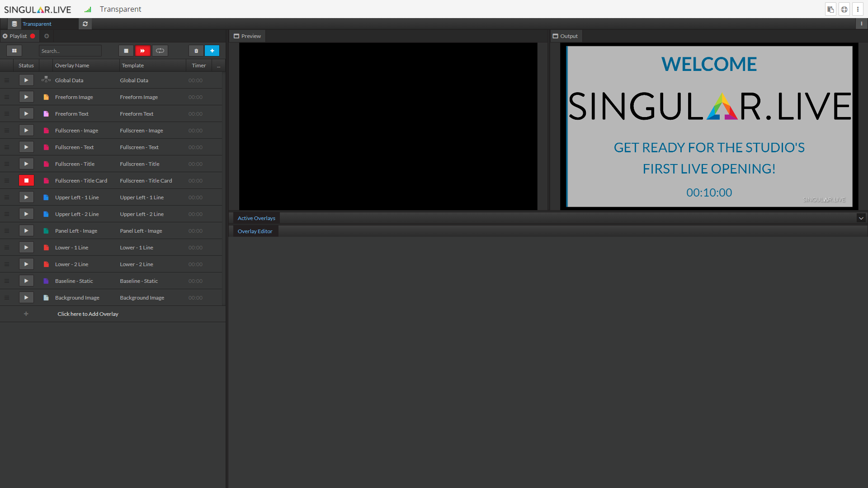Viewport: 868px width, 488px height.
Task: Expand the Active Overlays chevron on the right
Action: pos(861,218)
